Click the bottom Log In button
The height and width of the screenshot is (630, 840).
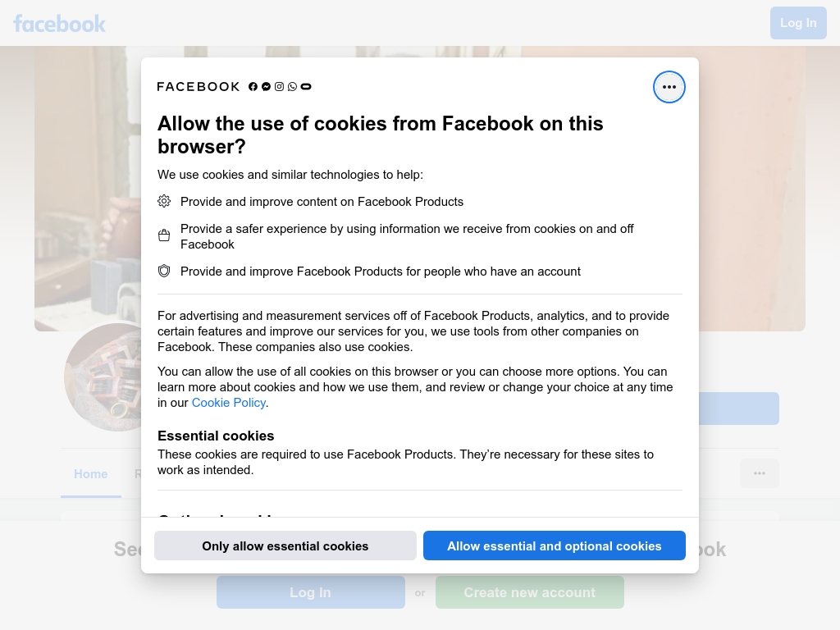[x=311, y=592]
